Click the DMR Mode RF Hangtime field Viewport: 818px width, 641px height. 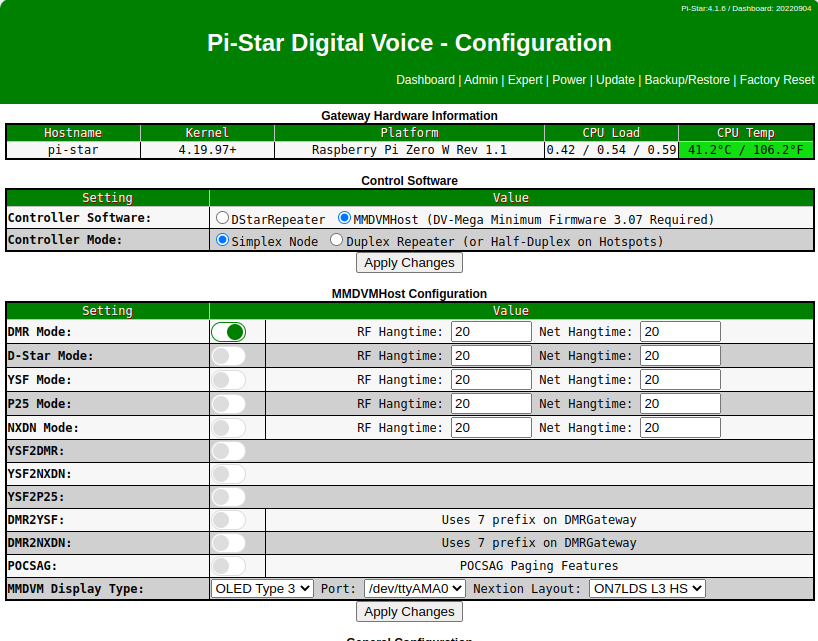point(491,332)
